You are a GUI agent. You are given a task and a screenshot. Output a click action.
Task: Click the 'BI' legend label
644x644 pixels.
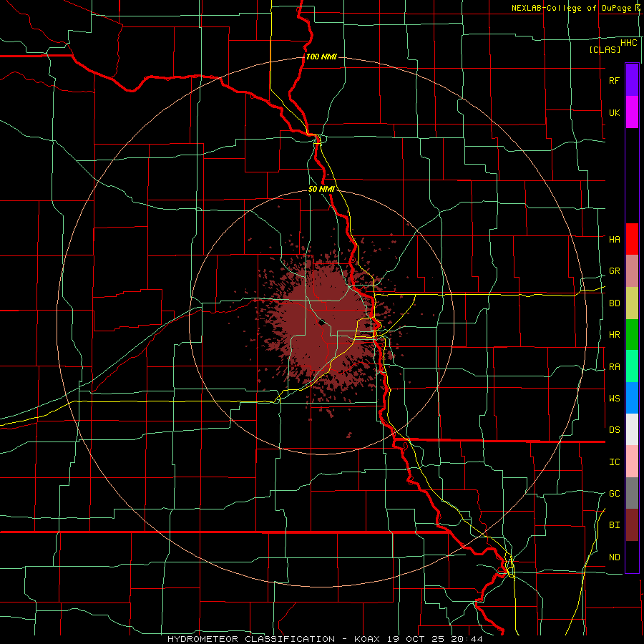coord(614,525)
